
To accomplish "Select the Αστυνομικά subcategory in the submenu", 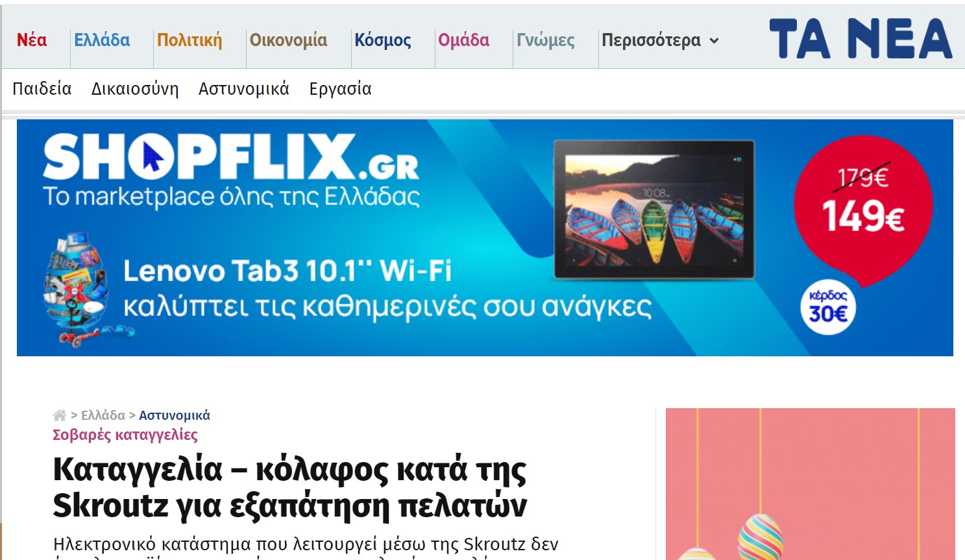I will [x=244, y=89].
